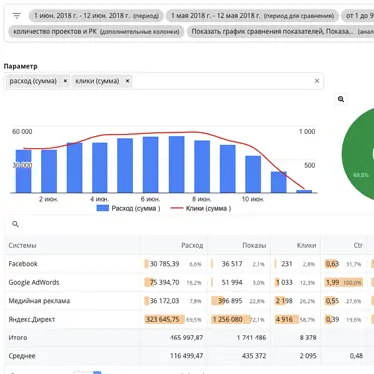Toggle the 'Расход (сумма)' blue legend entry
374x374 pixels.
tap(128, 208)
